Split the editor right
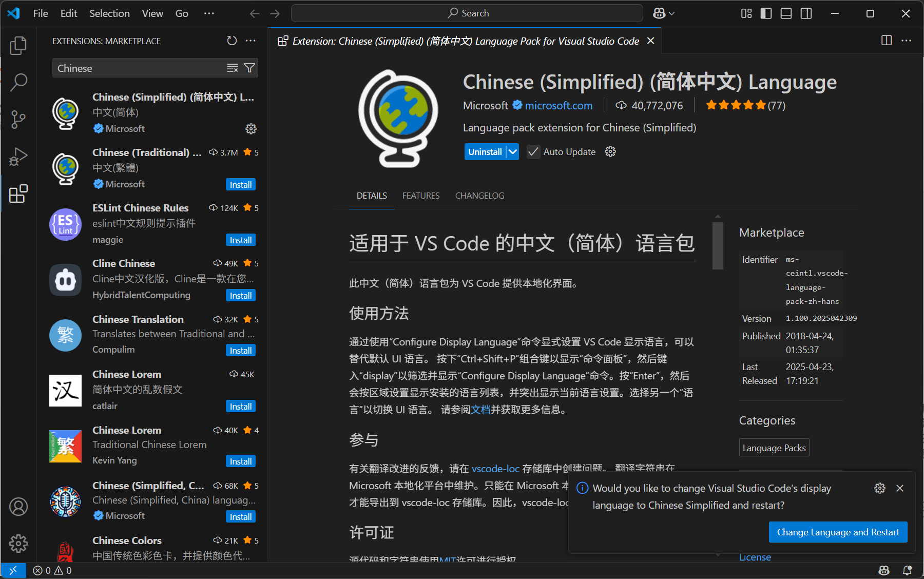The height and width of the screenshot is (579, 924). point(887,41)
